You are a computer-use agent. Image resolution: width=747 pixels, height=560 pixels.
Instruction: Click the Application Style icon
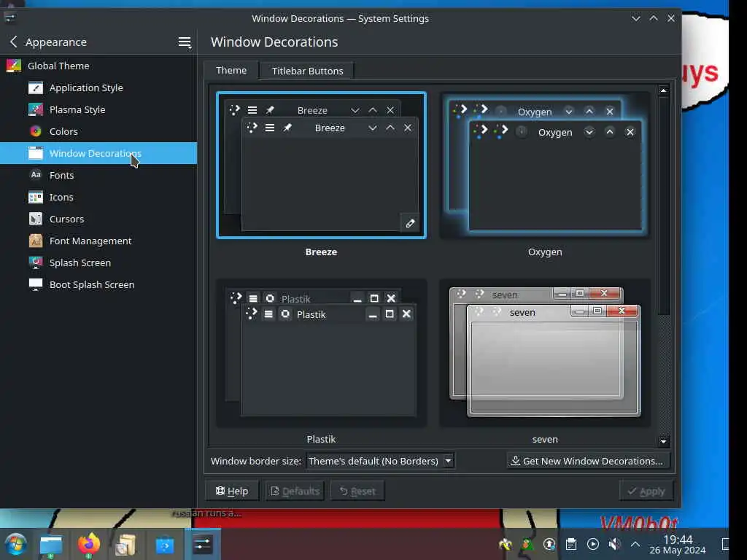coord(36,87)
